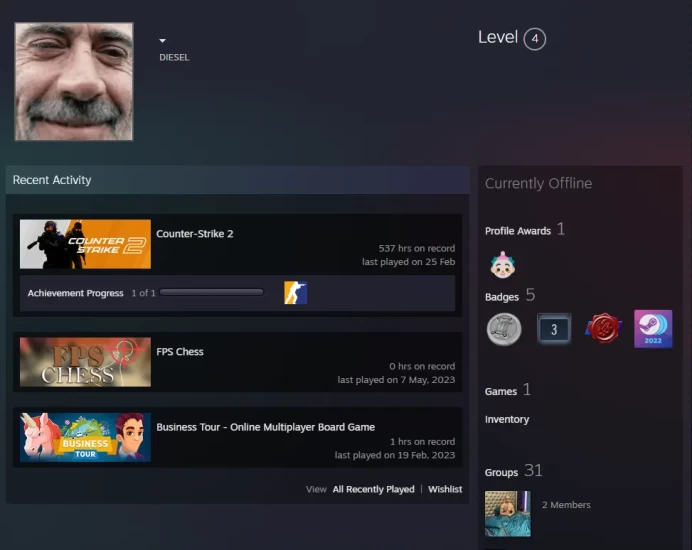Open the Business Tour banner image
This screenshot has height=550, width=692.
(85, 437)
